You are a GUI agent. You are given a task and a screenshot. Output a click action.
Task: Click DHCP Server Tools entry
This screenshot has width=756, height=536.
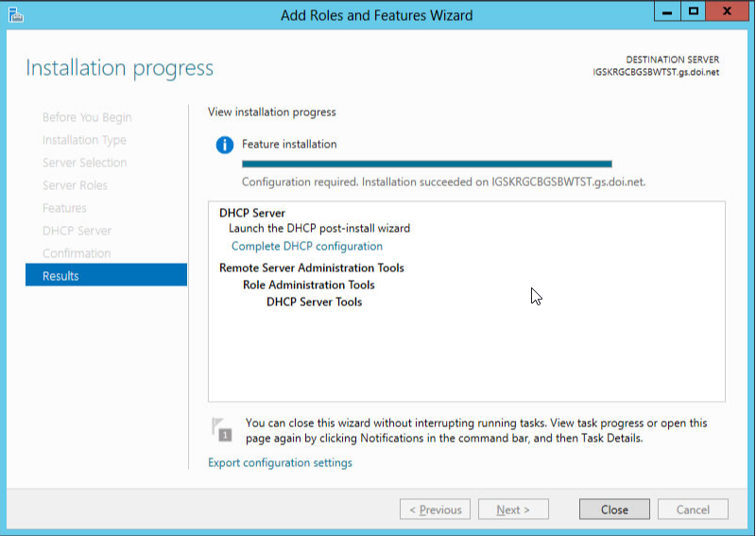pyautogui.click(x=315, y=302)
